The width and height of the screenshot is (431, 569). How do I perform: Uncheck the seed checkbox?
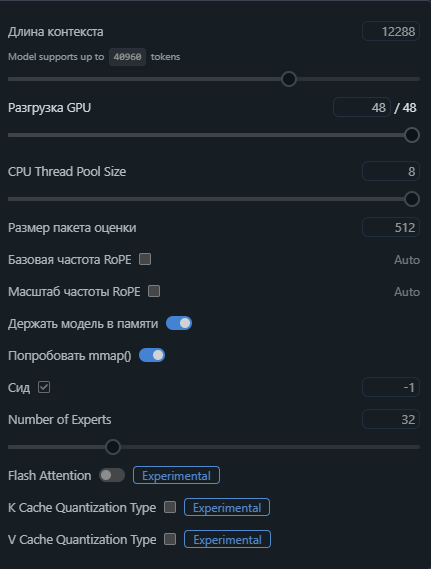pyautogui.click(x=44, y=387)
